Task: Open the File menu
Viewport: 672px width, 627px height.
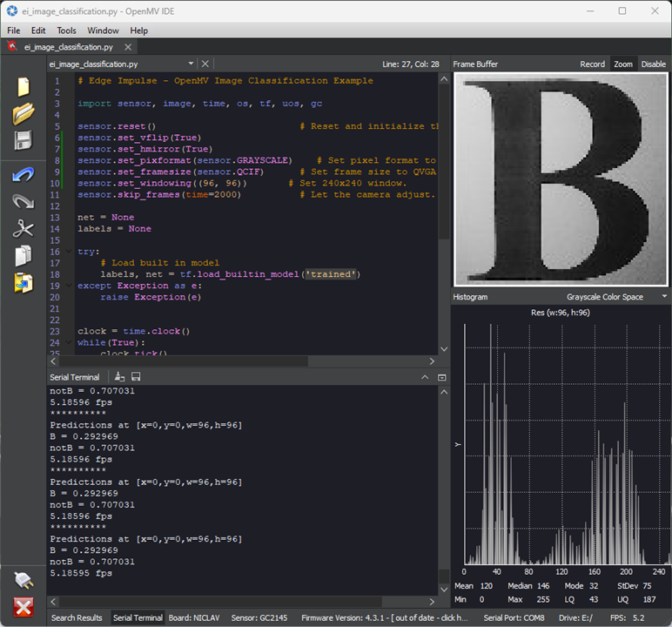Action: pyautogui.click(x=13, y=30)
